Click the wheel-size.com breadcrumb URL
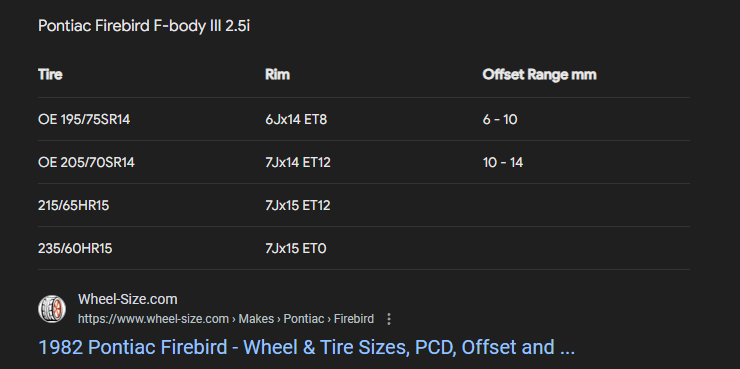The width and height of the screenshot is (740, 369). pyautogui.click(x=226, y=319)
